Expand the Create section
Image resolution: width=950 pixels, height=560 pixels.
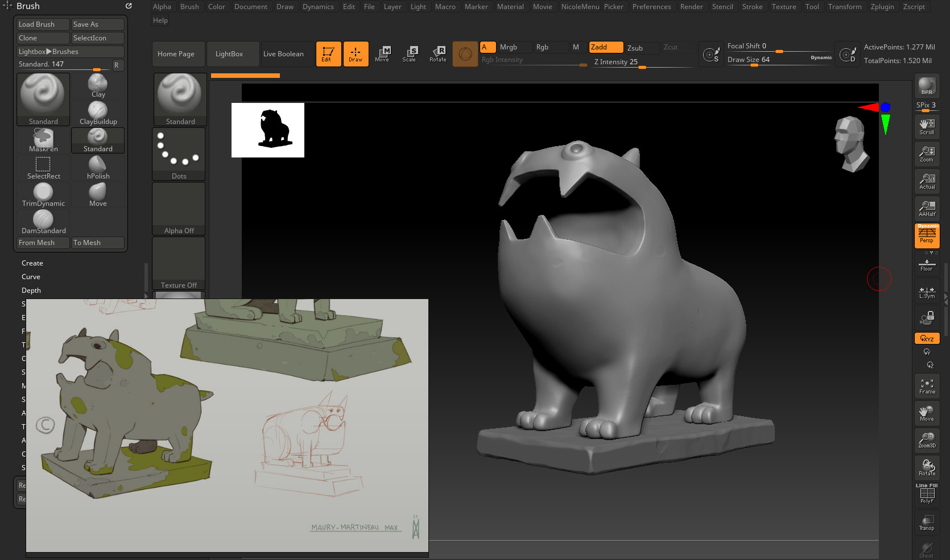(x=32, y=263)
